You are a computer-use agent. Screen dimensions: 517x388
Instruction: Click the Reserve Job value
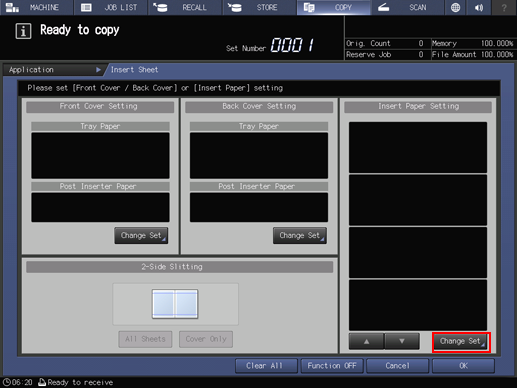pyautogui.click(x=421, y=55)
